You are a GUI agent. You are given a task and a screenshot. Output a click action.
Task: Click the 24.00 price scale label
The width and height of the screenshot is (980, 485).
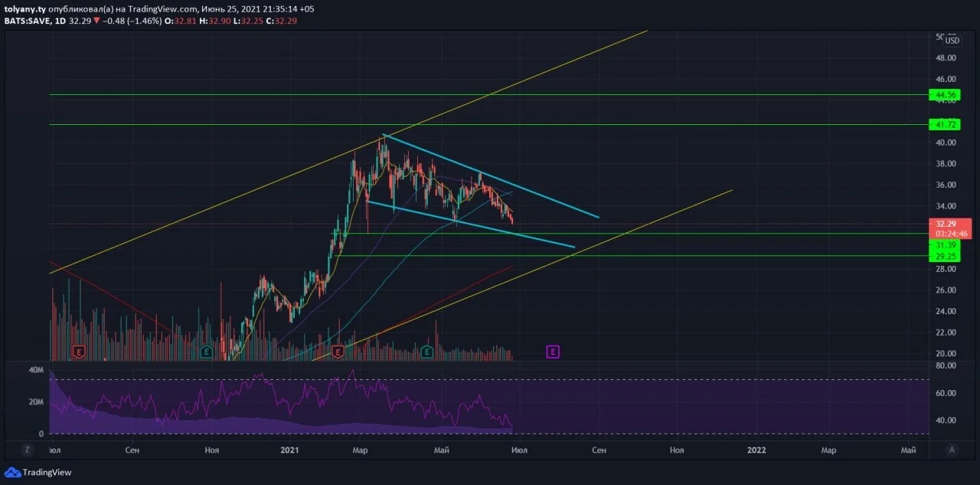(944, 311)
